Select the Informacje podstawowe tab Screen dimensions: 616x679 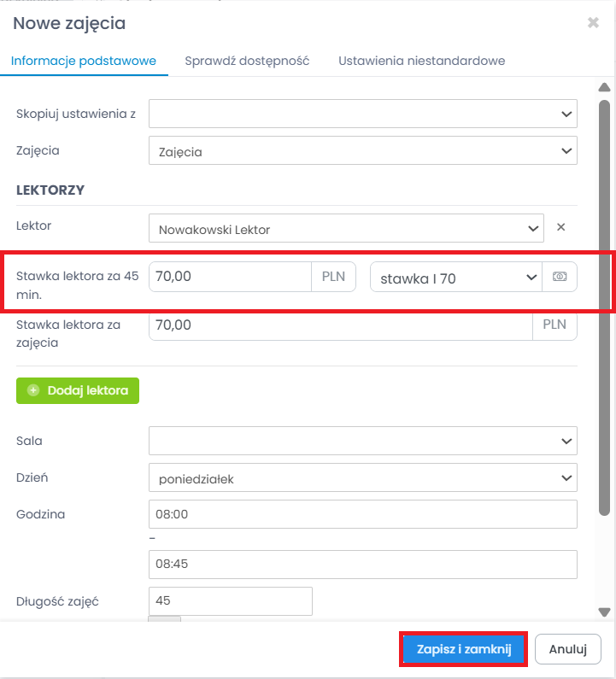point(84,61)
